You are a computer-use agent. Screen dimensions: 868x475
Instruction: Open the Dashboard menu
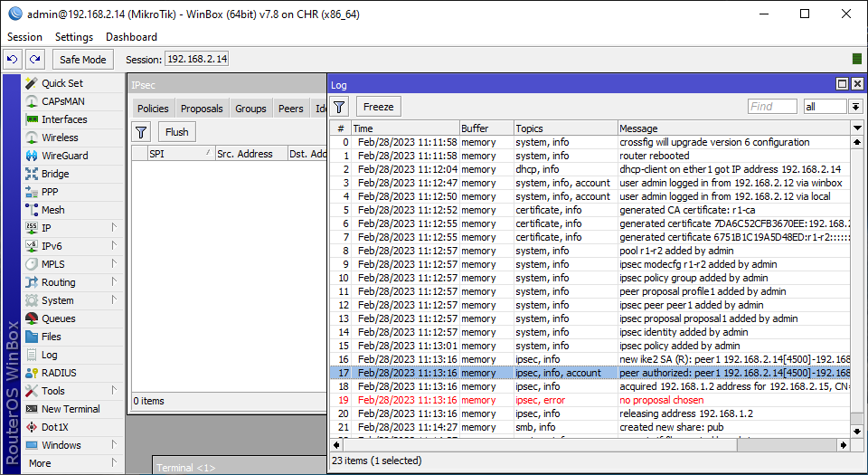click(131, 36)
